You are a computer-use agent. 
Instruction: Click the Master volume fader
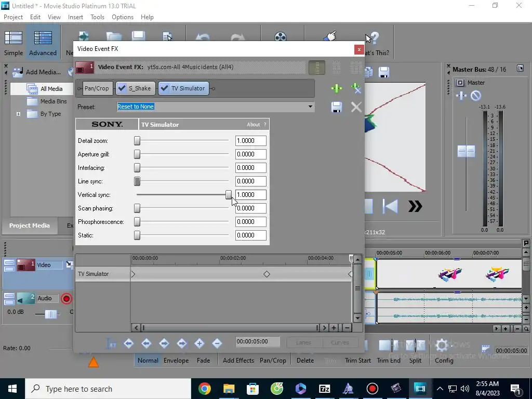[466, 151]
